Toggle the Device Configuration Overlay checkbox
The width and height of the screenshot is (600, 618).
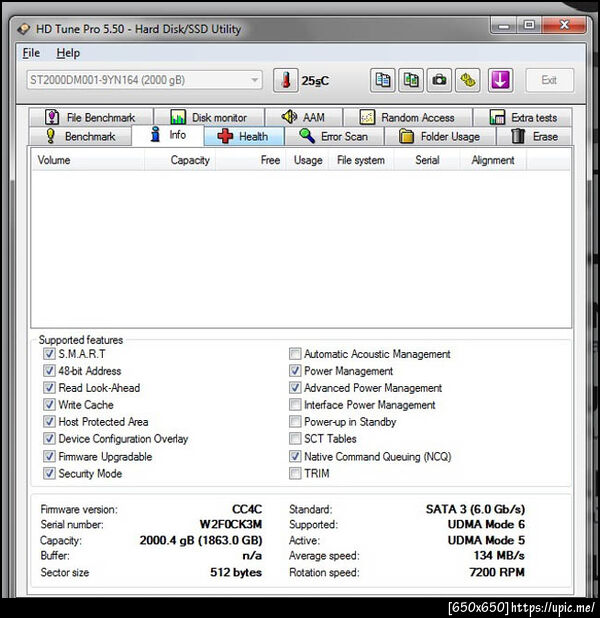click(49, 438)
